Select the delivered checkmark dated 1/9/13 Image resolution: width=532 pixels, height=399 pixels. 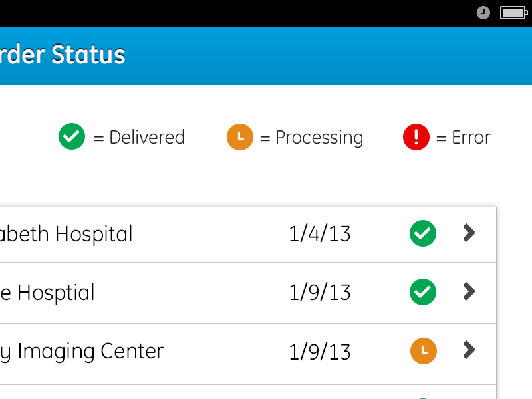pos(422,292)
